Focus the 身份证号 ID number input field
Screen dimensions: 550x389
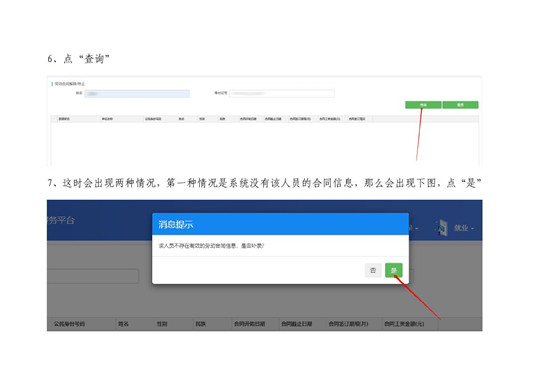282,93
